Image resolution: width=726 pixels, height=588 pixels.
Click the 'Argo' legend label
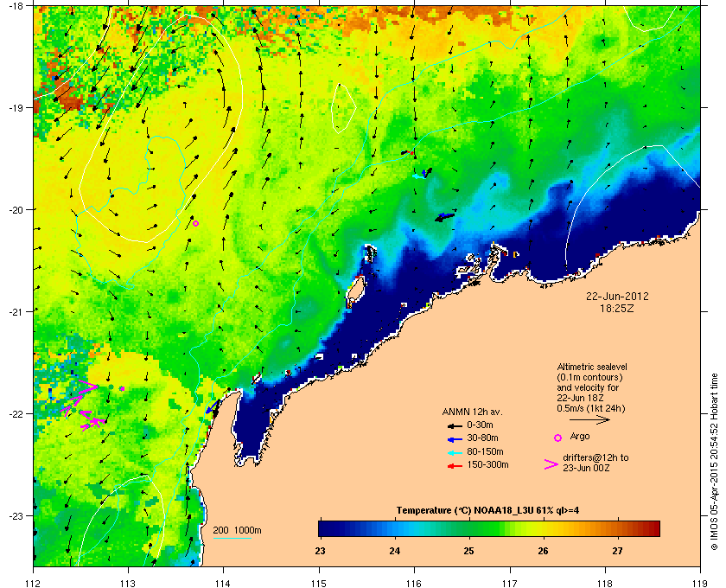(x=580, y=437)
